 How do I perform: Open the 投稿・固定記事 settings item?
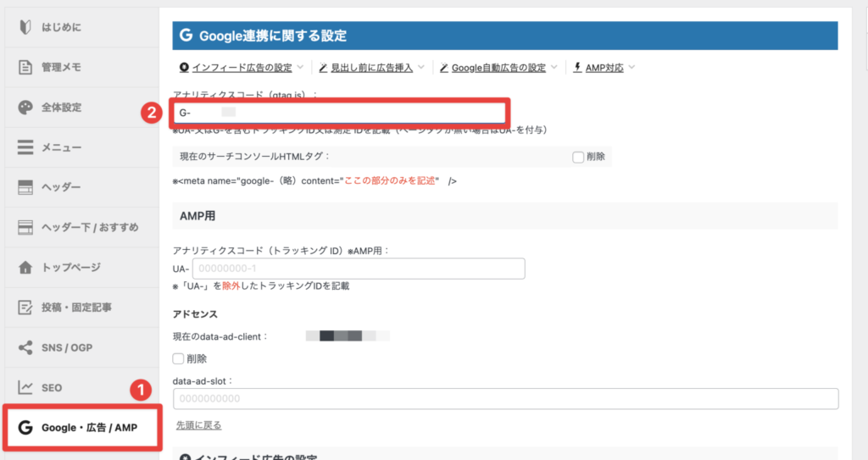pyautogui.click(x=82, y=308)
